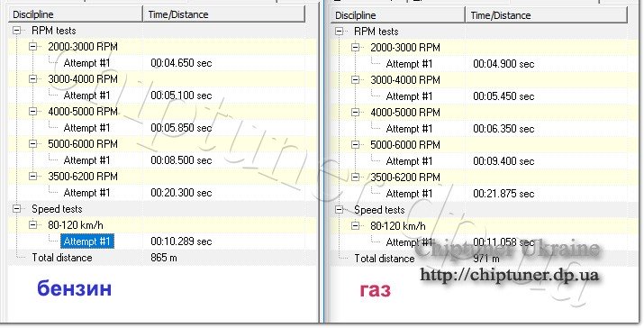The width and height of the screenshot is (644, 328).
Task: Click 00:05.850 sec value in left panel
Action: tap(181, 128)
